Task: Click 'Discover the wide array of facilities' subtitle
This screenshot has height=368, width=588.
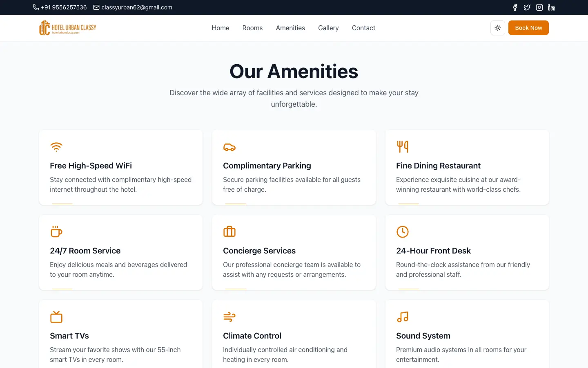Action: [x=294, y=99]
